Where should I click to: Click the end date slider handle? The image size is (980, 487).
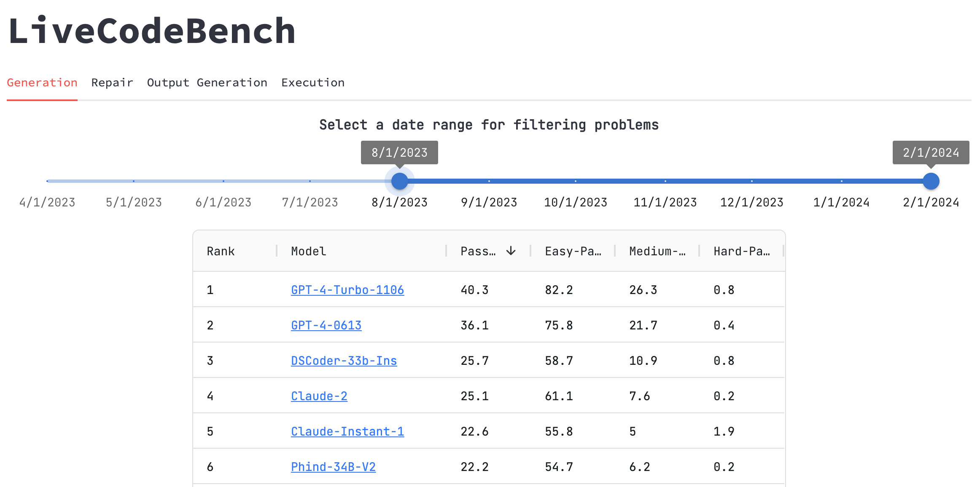click(x=931, y=181)
